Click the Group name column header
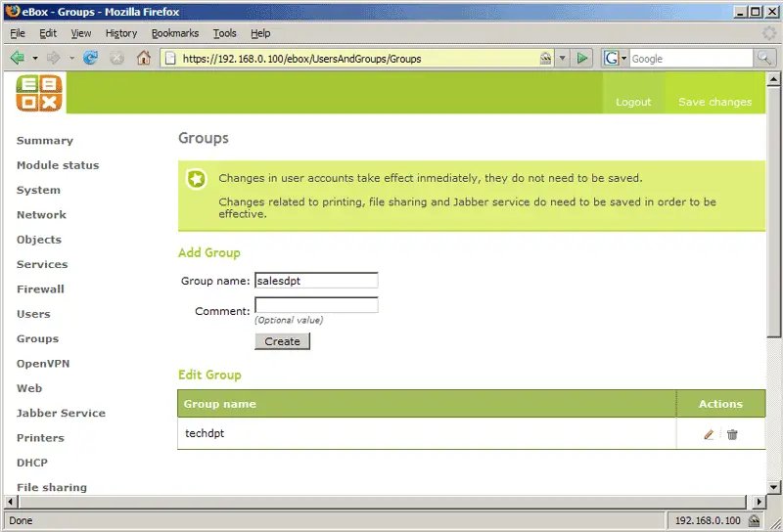Viewport: 783px width, 532px height. (427, 404)
